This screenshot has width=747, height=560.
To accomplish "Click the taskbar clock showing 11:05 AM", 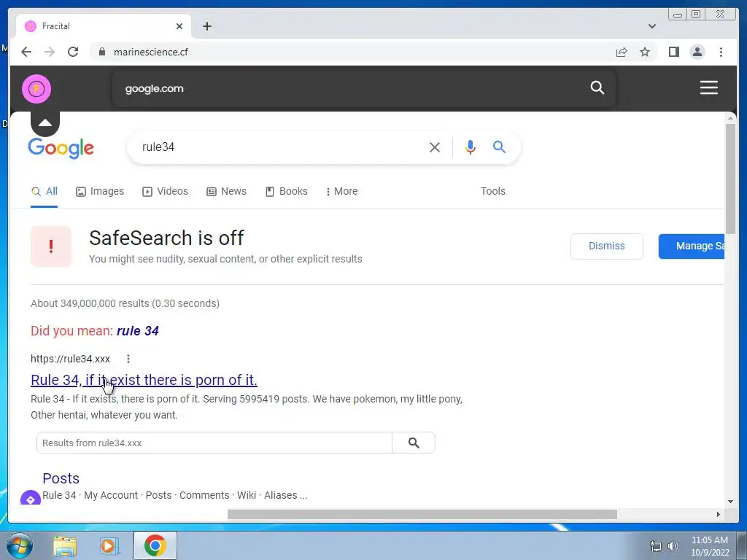I will 710,546.
